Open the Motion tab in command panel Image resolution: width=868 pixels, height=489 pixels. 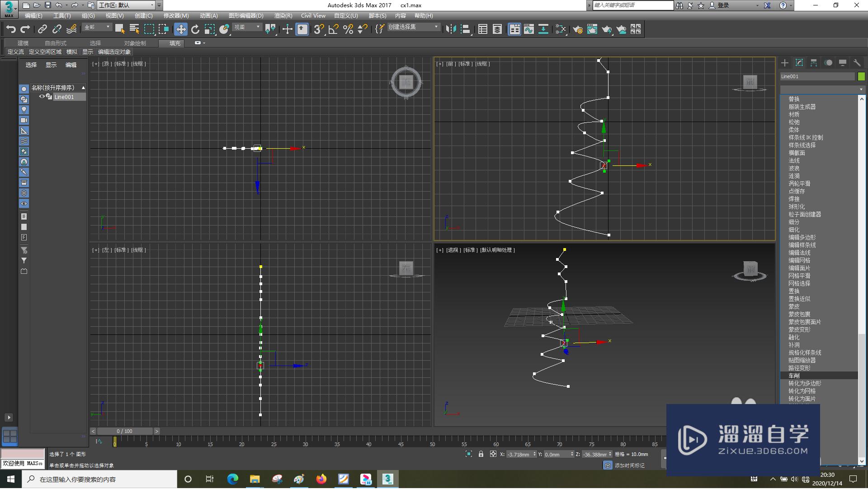click(828, 63)
